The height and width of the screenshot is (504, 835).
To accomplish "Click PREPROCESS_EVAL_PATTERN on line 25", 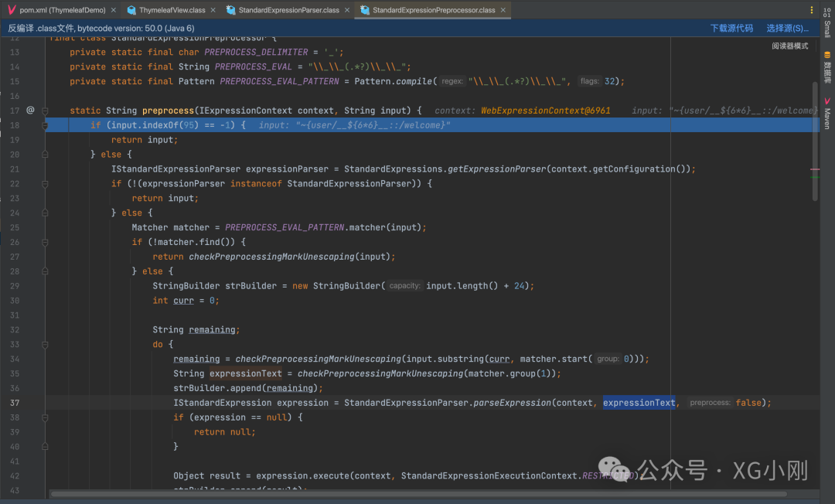I will coord(285,227).
